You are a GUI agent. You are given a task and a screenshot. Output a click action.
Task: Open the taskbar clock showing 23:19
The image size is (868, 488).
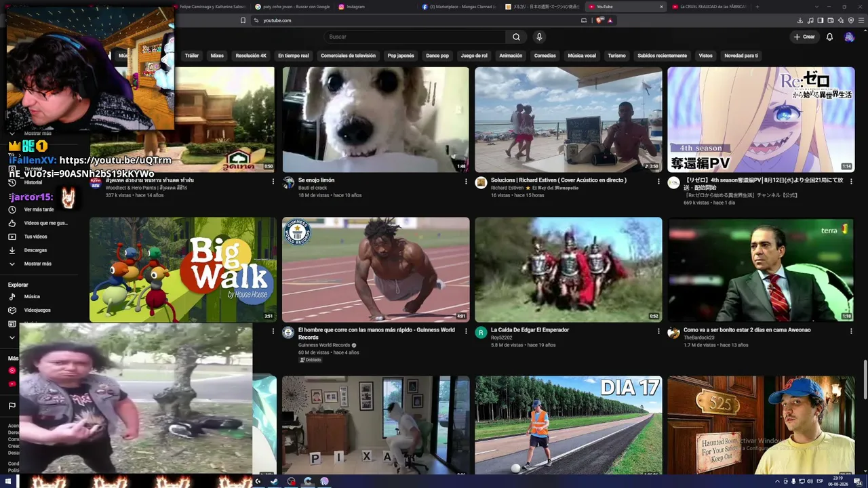point(838,481)
